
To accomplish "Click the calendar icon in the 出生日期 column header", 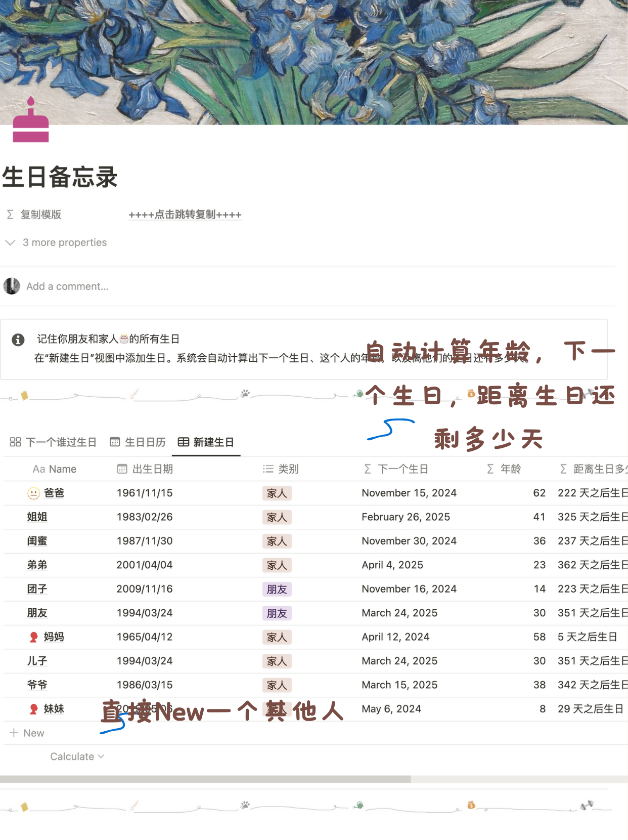I will tap(122, 469).
